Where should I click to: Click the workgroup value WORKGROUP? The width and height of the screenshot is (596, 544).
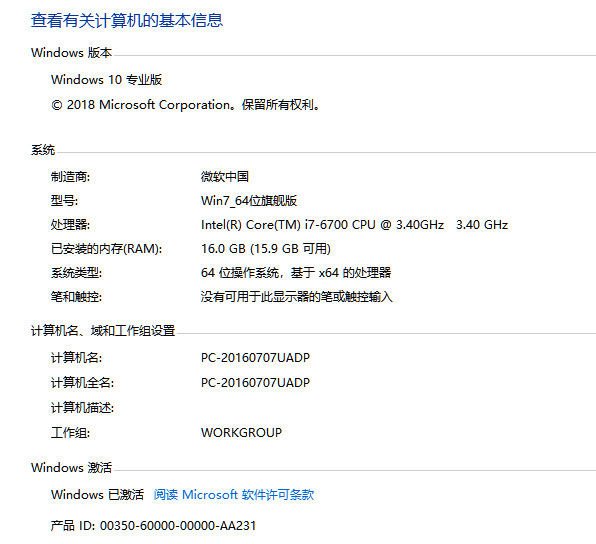[x=241, y=433]
